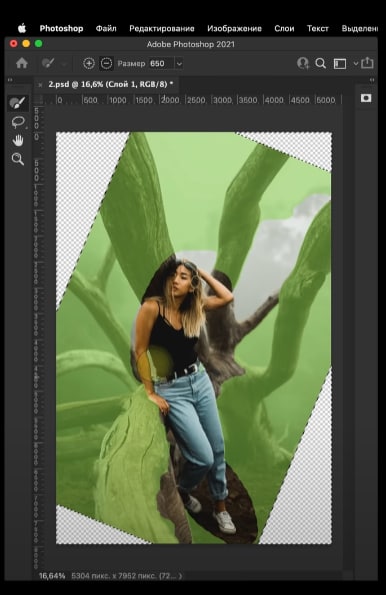Click the Share export icon

pos(367,63)
